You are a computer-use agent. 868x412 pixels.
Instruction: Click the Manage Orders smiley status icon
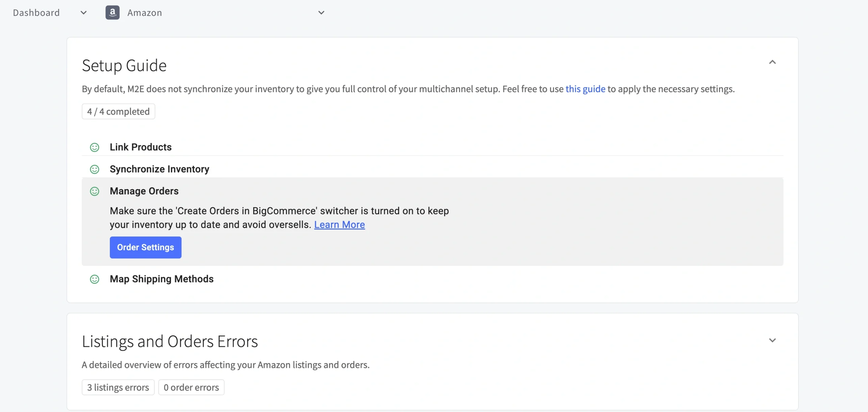point(94,191)
